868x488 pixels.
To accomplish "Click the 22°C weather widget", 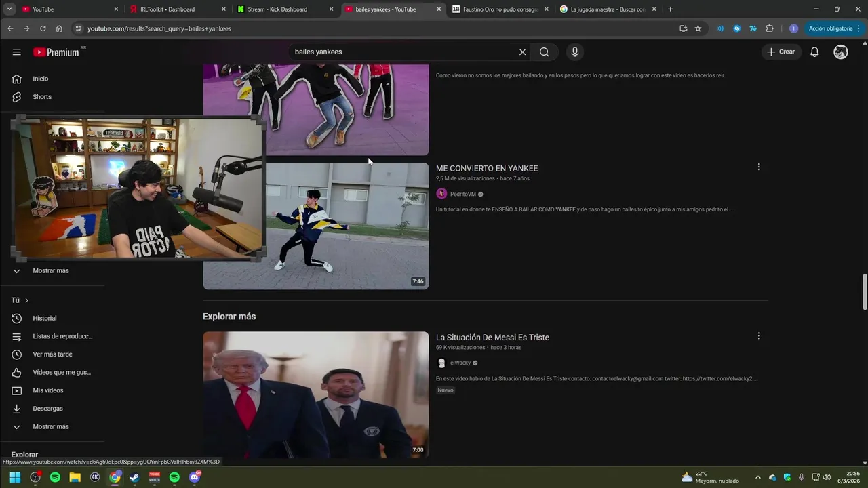I will [711, 477].
